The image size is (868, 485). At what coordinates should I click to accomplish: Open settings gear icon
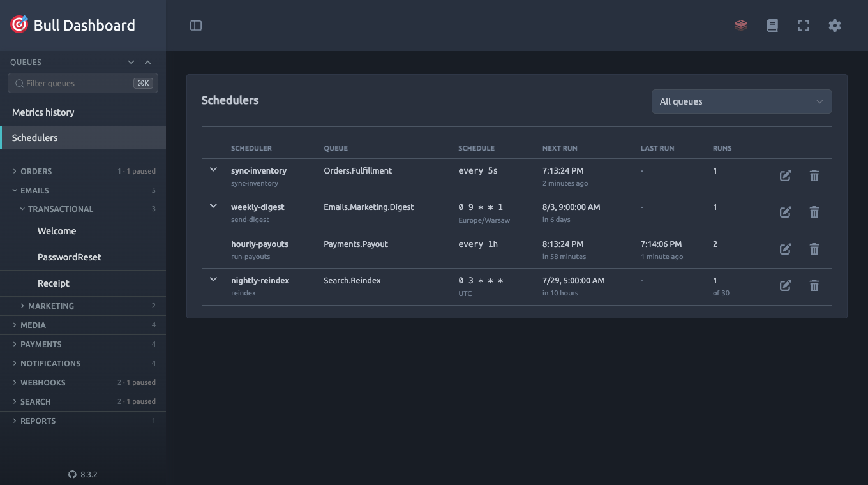(835, 26)
